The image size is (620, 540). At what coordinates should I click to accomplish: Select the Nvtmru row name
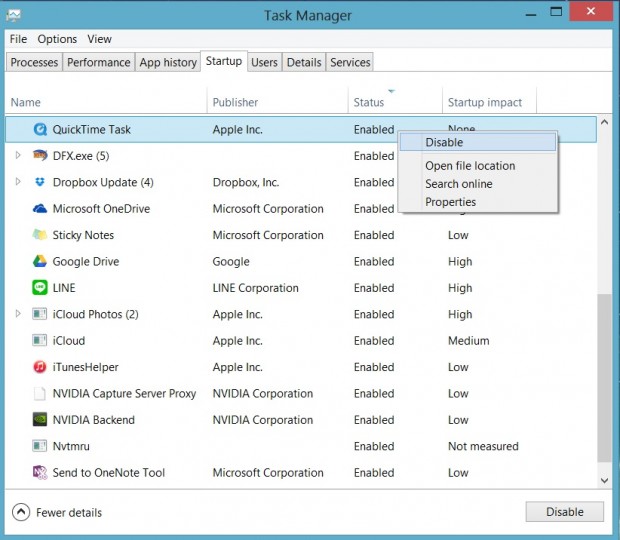(x=71, y=446)
